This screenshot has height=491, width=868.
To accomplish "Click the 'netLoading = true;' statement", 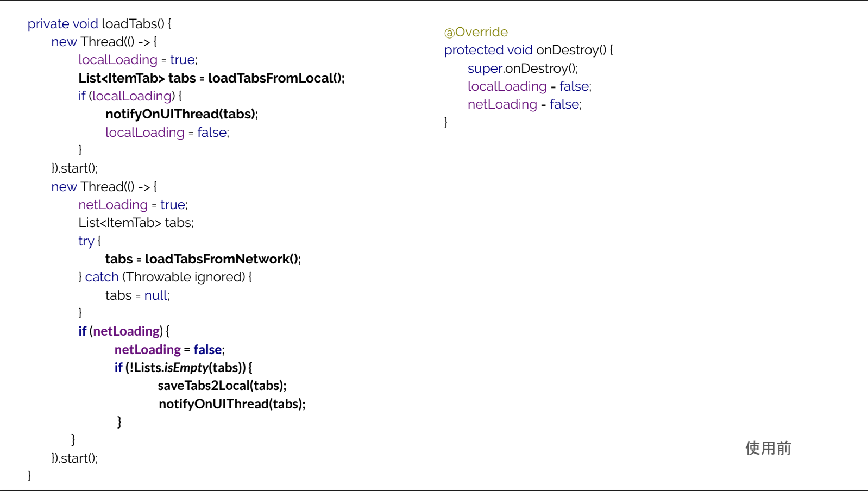I will pos(133,205).
